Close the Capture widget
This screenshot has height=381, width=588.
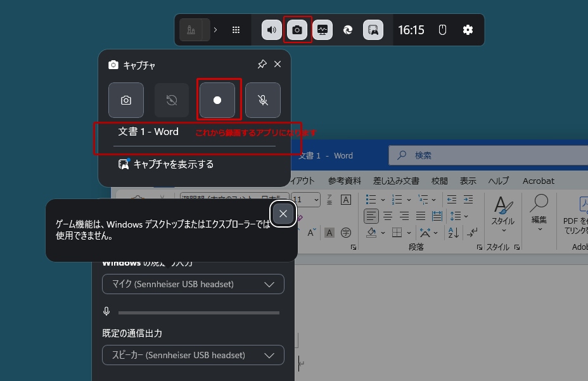click(278, 64)
